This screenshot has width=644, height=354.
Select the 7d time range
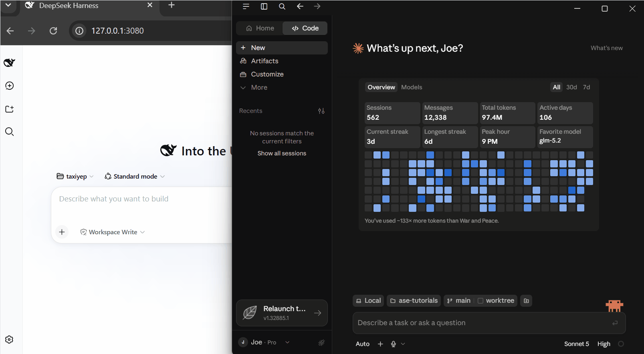tap(586, 87)
